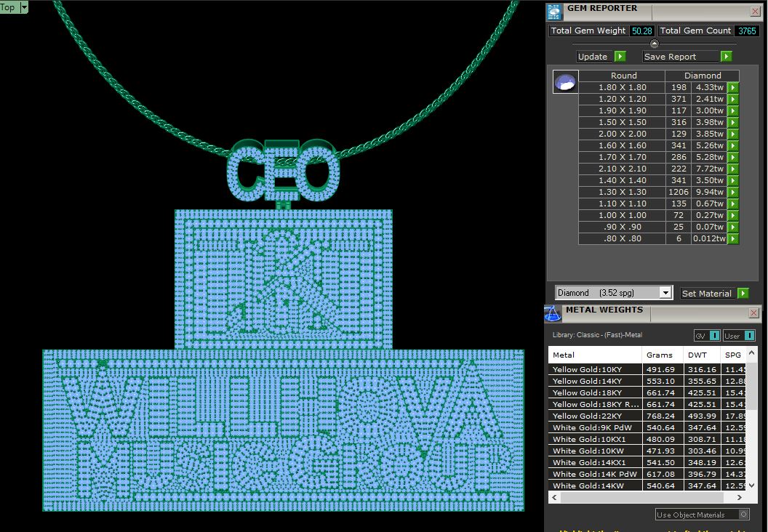Click the Diamond column header
768x532 pixels.
tap(703, 76)
